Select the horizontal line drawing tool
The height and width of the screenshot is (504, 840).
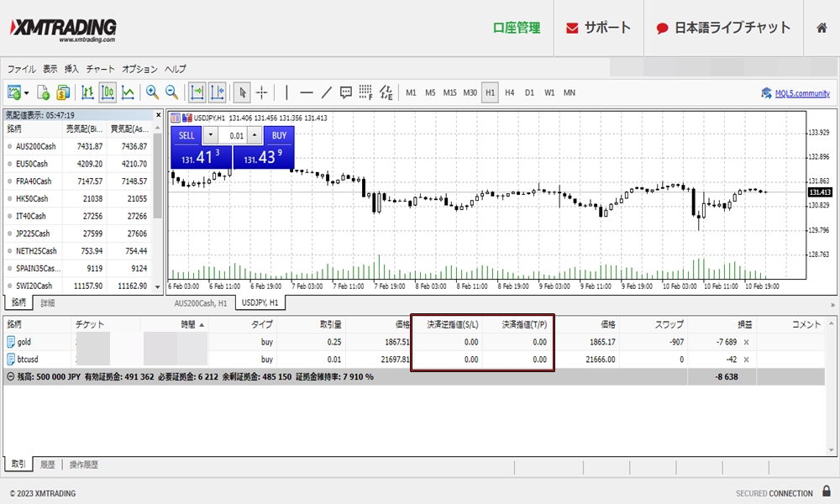[x=307, y=92]
